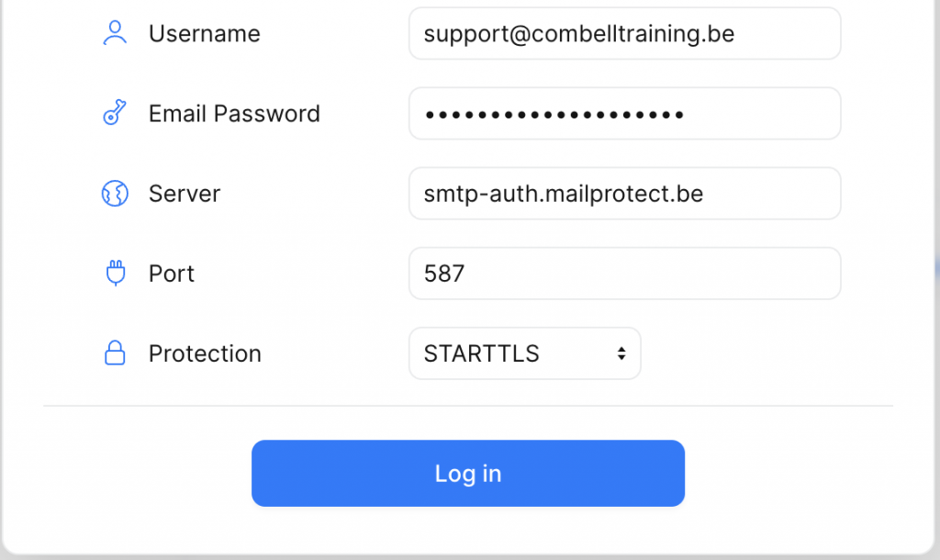The image size is (940, 560).
Task: Click the Protection label text
Action: pos(205,353)
